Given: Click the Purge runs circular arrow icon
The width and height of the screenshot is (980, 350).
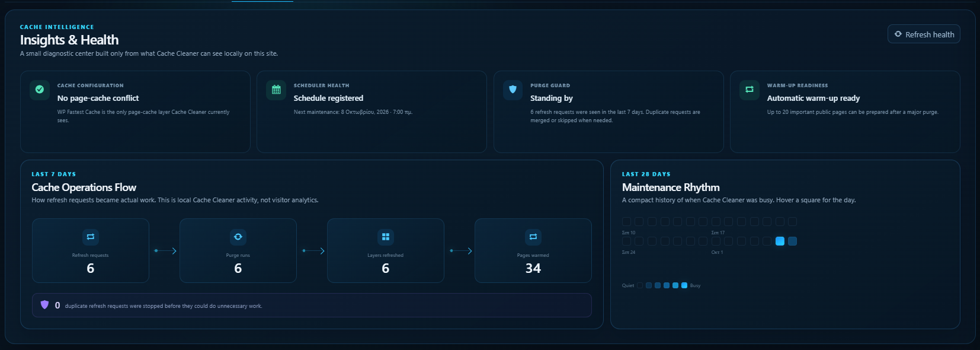Looking at the screenshot, I should click(x=238, y=237).
